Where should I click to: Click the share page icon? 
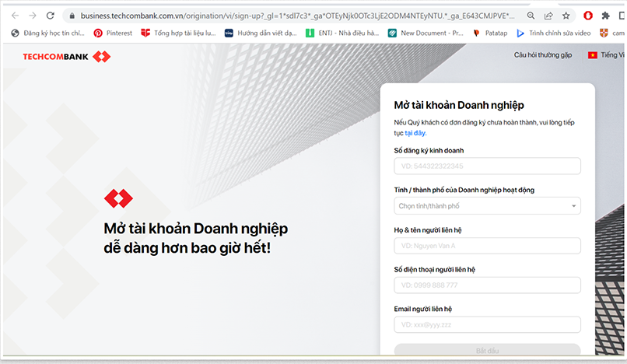coord(548,16)
